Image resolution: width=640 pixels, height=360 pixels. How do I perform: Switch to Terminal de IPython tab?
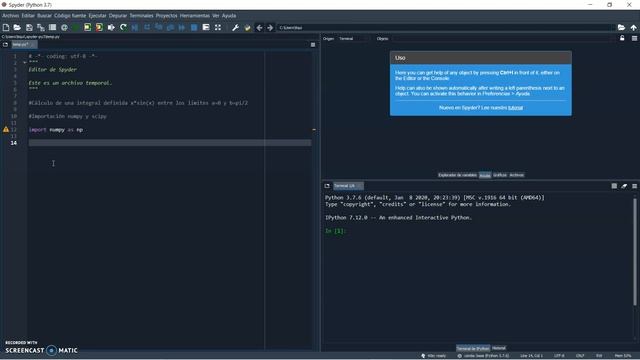tap(473, 348)
